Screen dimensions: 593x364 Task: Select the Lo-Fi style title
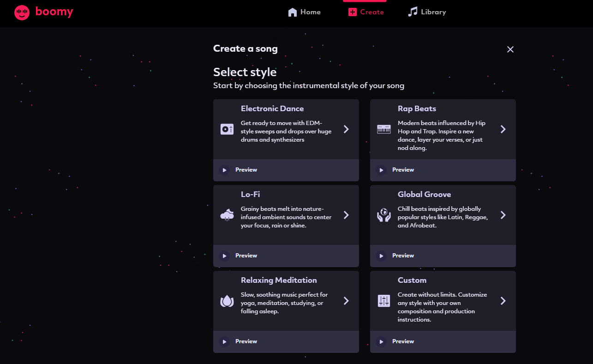point(251,195)
